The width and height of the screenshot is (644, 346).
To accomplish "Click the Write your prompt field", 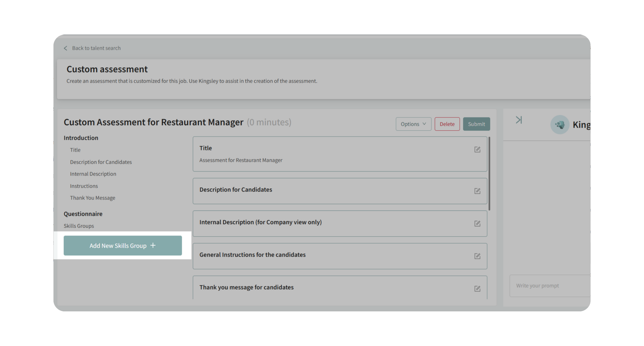I will click(x=550, y=286).
